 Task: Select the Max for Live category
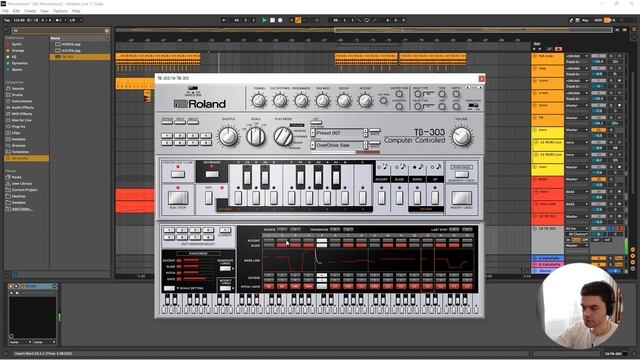tap(22, 120)
